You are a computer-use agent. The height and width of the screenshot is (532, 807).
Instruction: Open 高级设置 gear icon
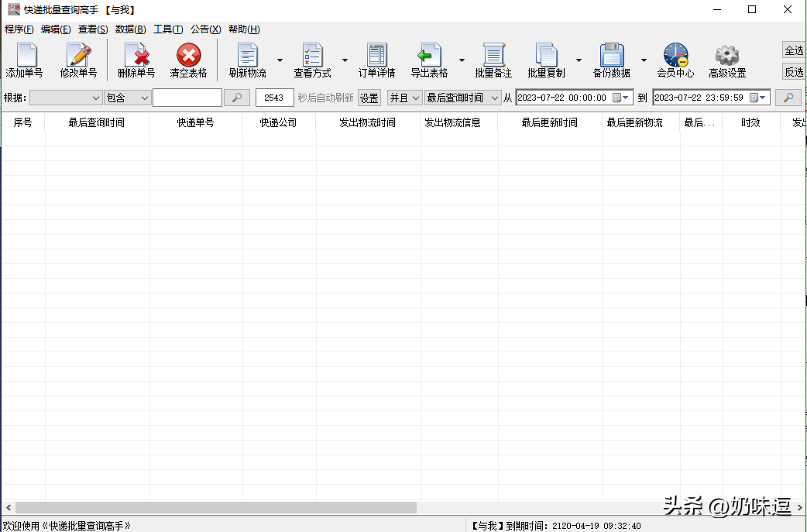(x=727, y=57)
